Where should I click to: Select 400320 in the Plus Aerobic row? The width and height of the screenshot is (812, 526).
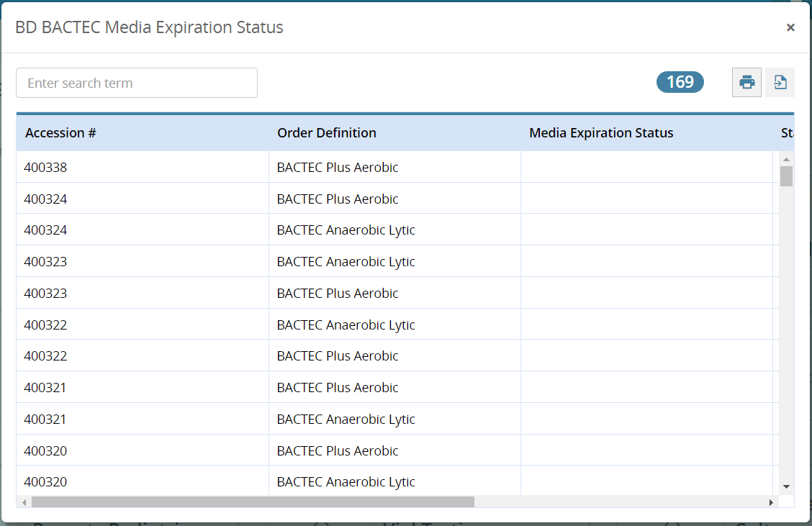tap(143, 450)
